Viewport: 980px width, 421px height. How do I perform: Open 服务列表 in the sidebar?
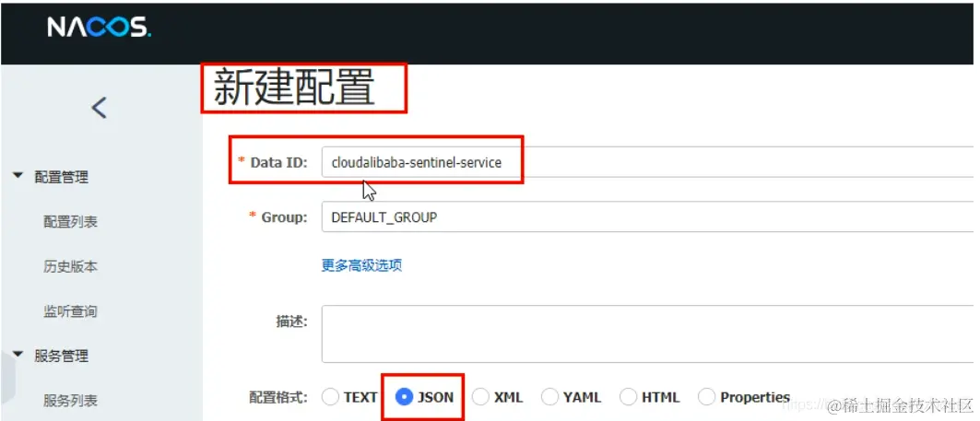click(70, 400)
